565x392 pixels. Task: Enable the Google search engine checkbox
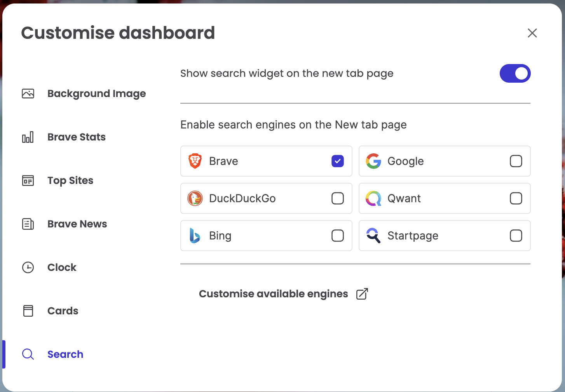pos(516,161)
